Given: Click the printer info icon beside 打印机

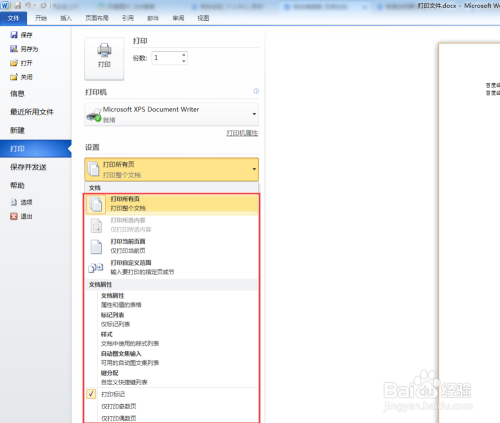Looking at the screenshot, I should 256,91.
